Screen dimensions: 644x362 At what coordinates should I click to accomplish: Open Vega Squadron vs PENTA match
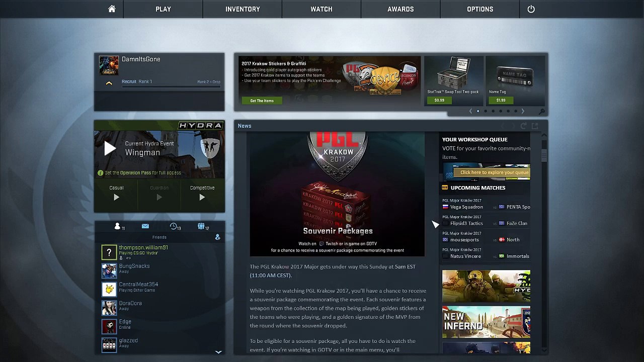(x=486, y=204)
